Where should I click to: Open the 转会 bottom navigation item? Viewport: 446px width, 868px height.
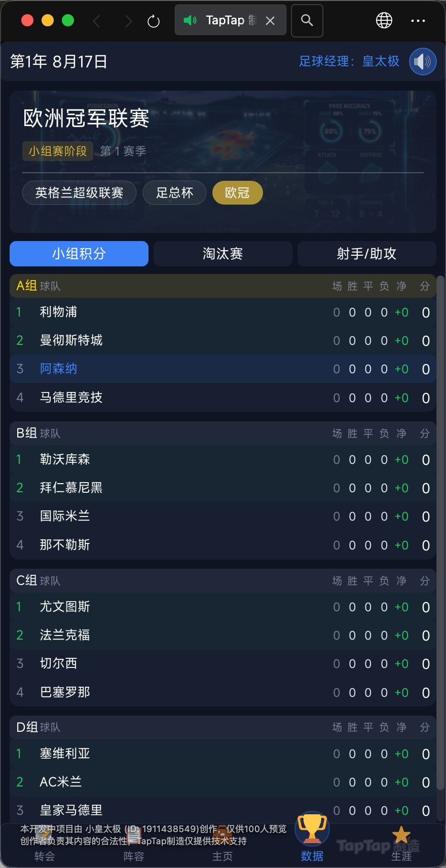coord(45,847)
